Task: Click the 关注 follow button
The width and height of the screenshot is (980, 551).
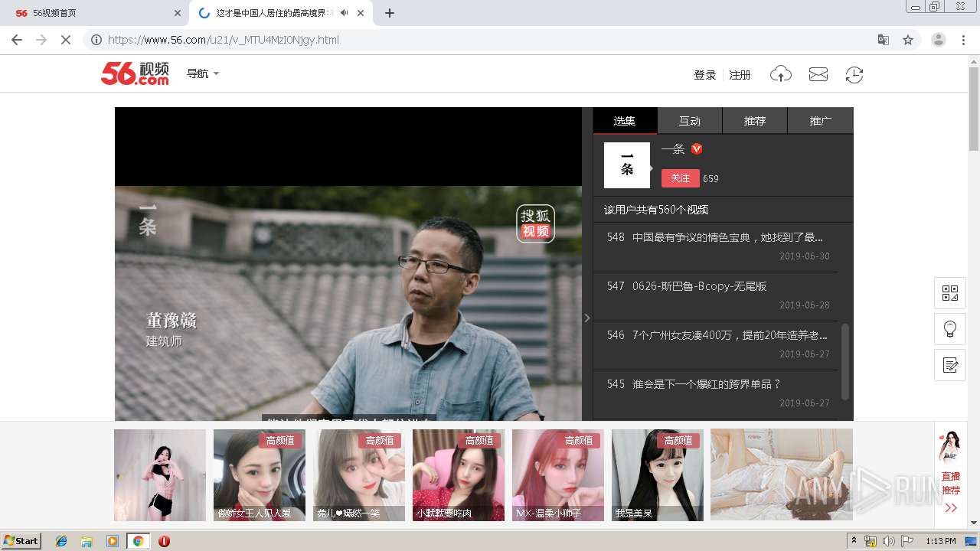Action: 680,178
